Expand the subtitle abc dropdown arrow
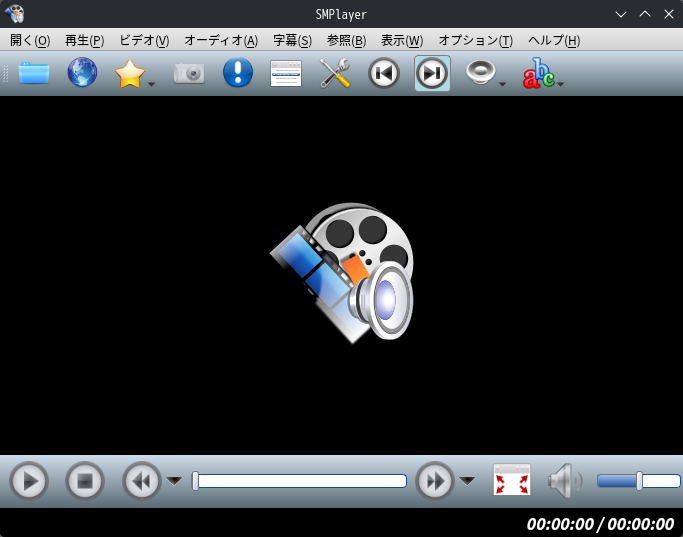Screen dimensions: 683x537 pos(561,84)
